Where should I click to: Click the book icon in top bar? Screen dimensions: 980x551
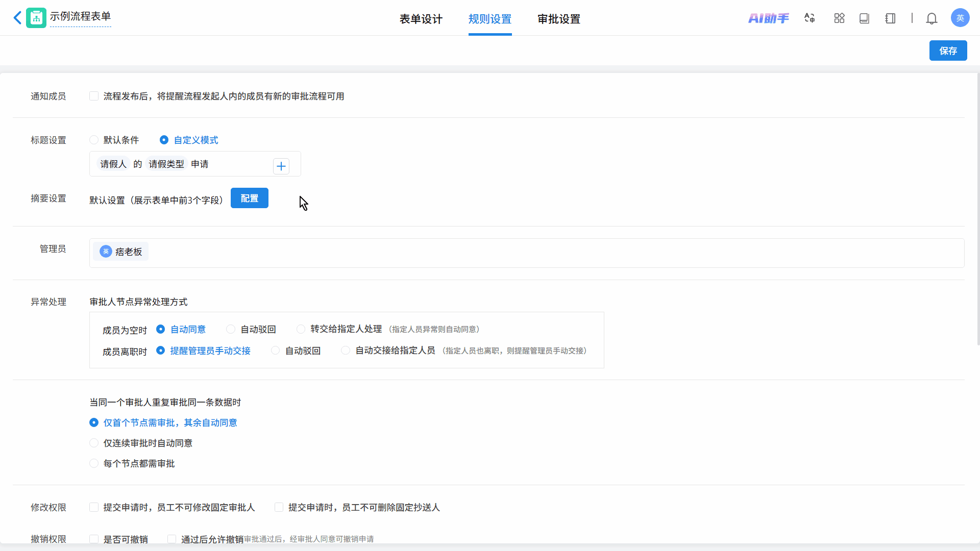864,18
